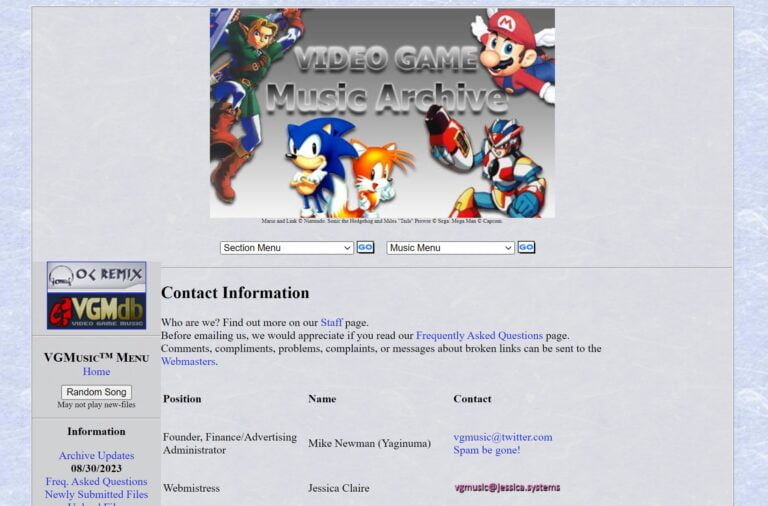
Task: Open Newly Submitted Files in sidebar
Action: (96, 494)
